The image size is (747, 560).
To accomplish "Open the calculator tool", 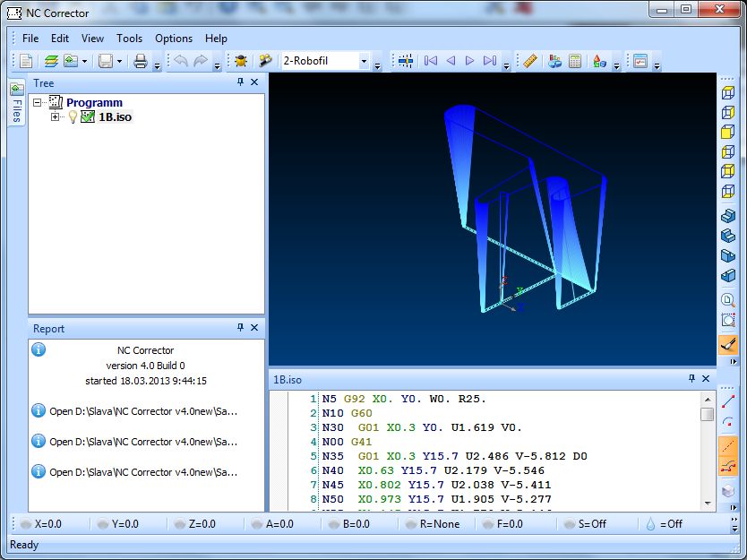I will [575, 61].
